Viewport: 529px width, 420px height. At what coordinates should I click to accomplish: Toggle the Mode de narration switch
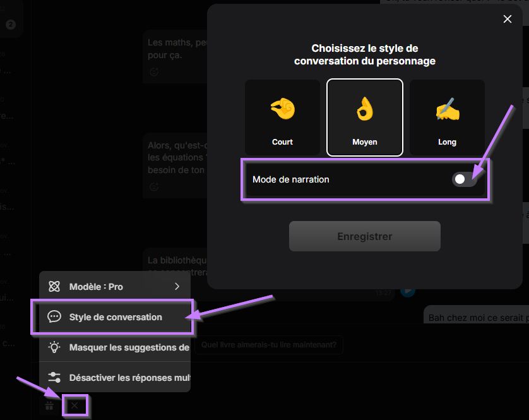coord(463,179)
